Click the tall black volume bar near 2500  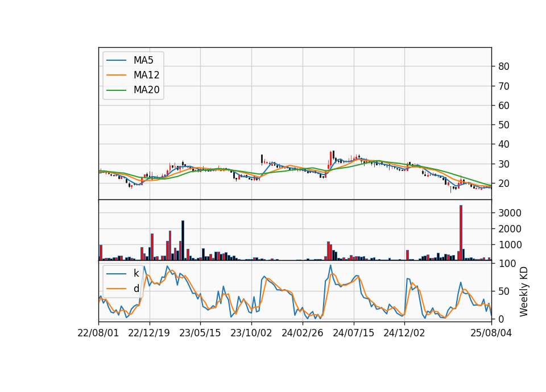point(183,240)
